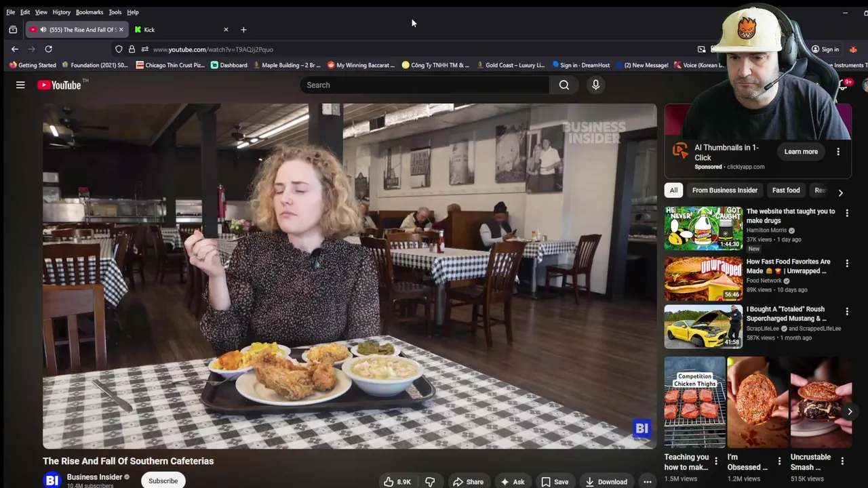This screenshot has width=868, height=488.
Task: Open 'Sign in - DreamHost' bookmark
Action: [581, 65]
